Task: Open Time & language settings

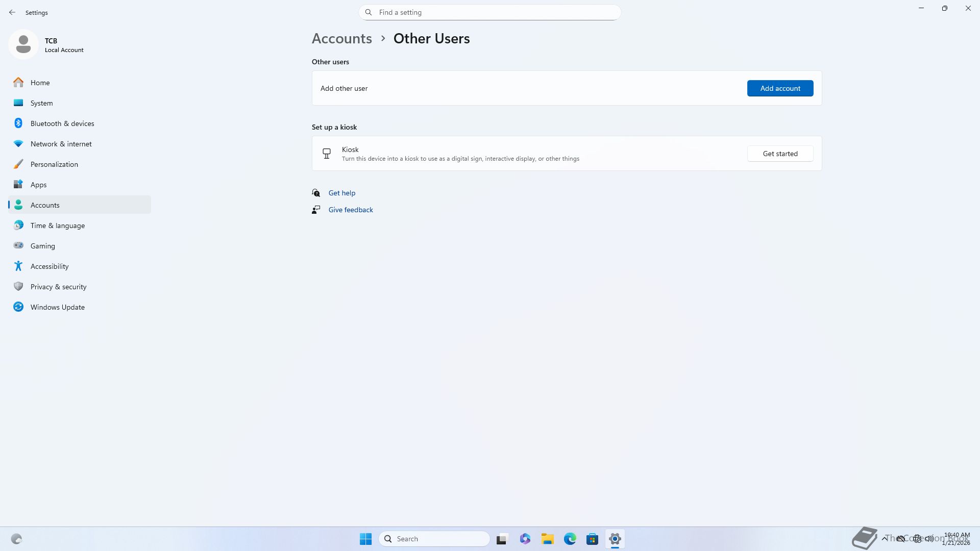Action: tap(57, 226)
